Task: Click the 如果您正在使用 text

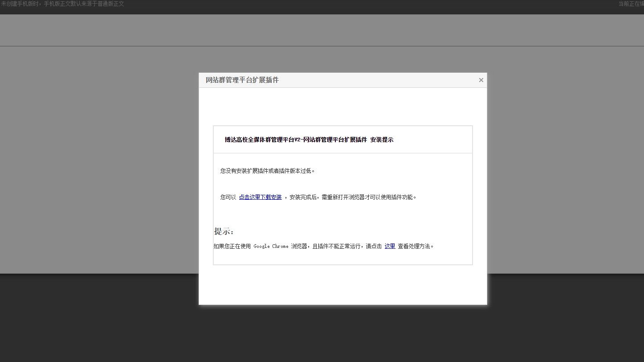Action: [x=232, y=246]
